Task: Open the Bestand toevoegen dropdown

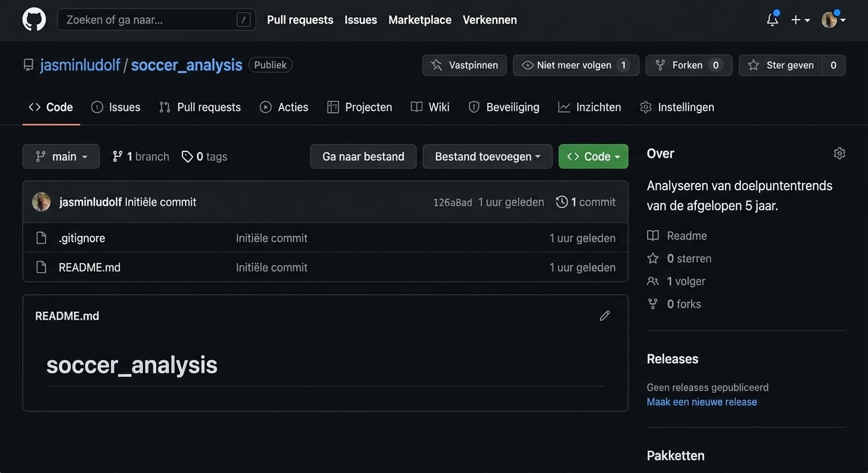Action: tap(487, 156)
